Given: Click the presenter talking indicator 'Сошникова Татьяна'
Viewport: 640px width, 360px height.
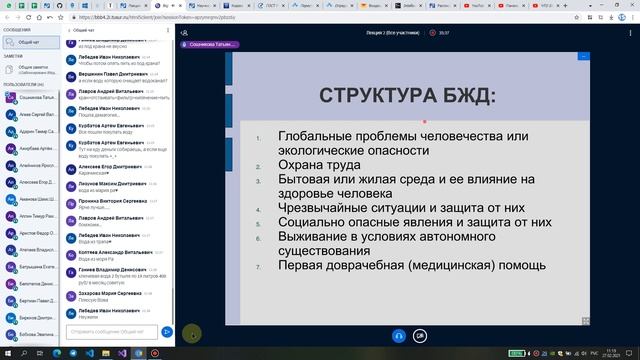Looking at the screenshot, I should tap(209, 44).
